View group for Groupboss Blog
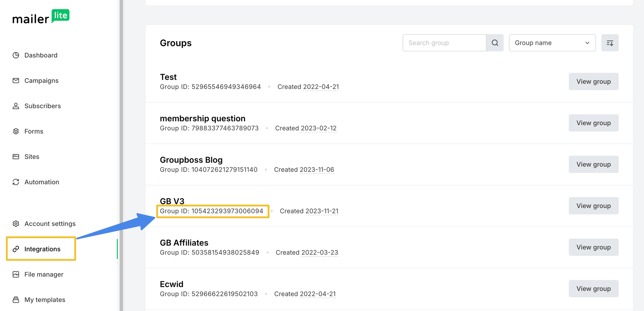Viewport: 644px width, 311px height. (x=593, y=165)
